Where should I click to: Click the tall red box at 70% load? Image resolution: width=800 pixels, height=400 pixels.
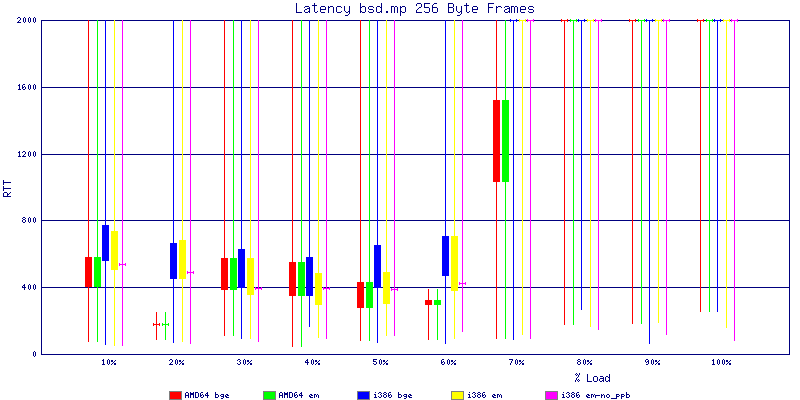coord(496,141)
